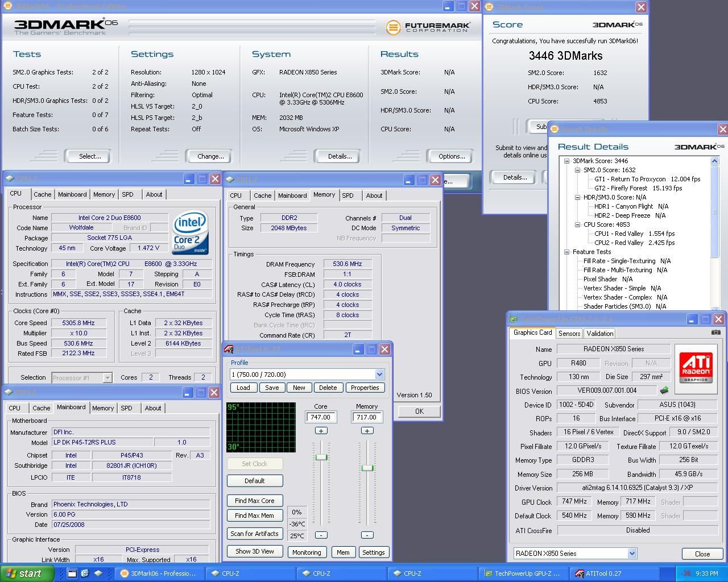728x582 pixels.
Task: Click the core clock minus button in ATITool
Action: coord(321,535)
